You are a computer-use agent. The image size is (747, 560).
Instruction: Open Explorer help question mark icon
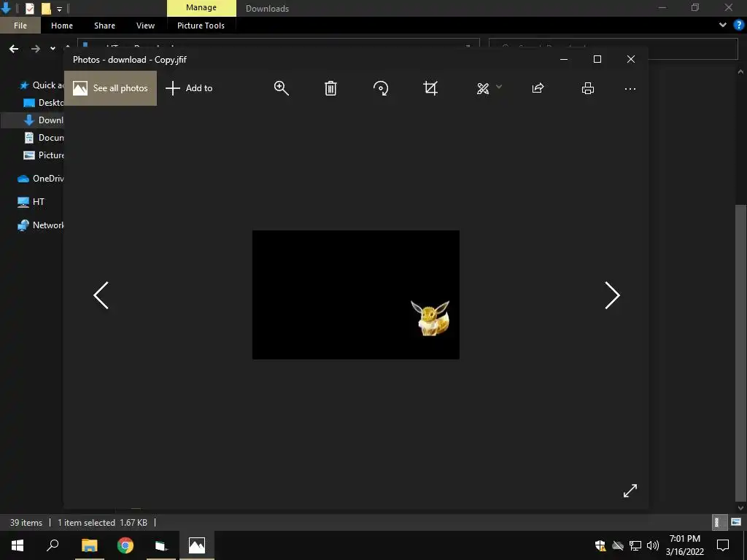(738, 26)
